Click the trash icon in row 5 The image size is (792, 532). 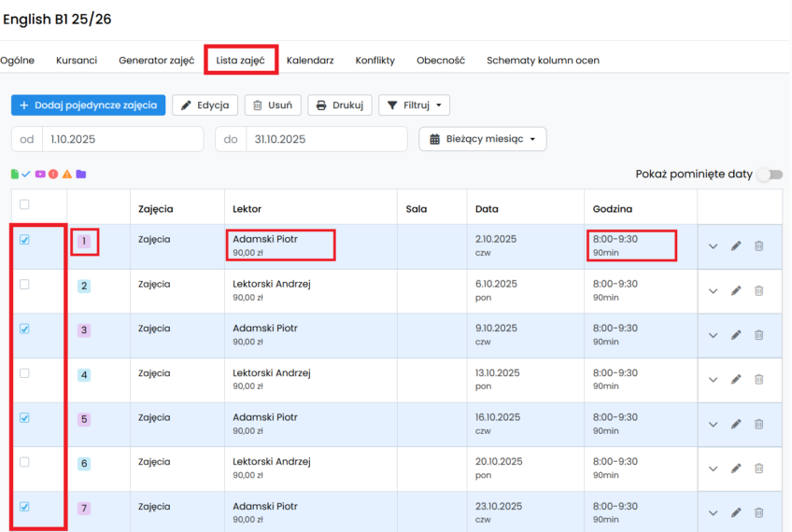coord(758,424)
